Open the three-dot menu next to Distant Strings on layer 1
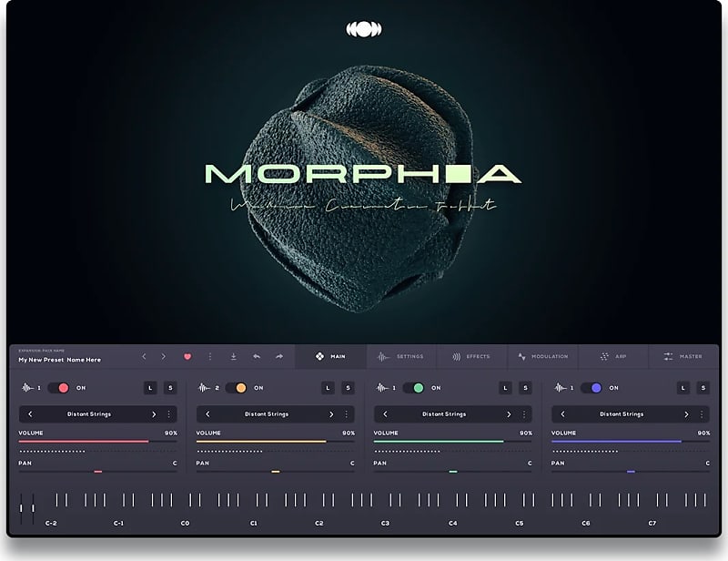This screenshot has width=728, height=561. pos(171,413)
